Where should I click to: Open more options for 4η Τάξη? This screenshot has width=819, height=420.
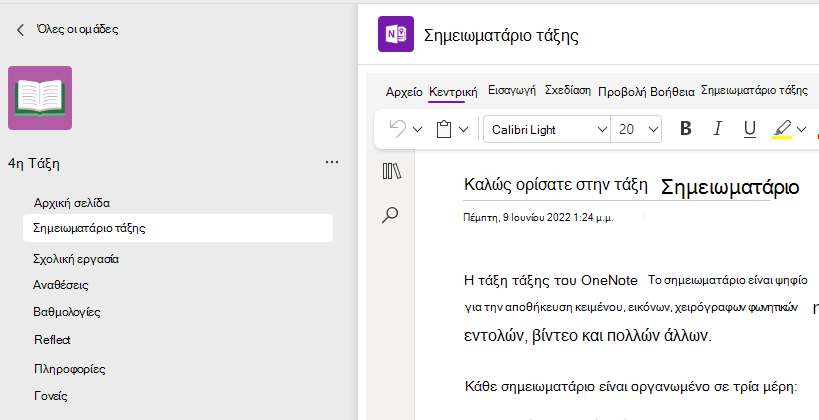pyautogui.click(x=332, y=162)
